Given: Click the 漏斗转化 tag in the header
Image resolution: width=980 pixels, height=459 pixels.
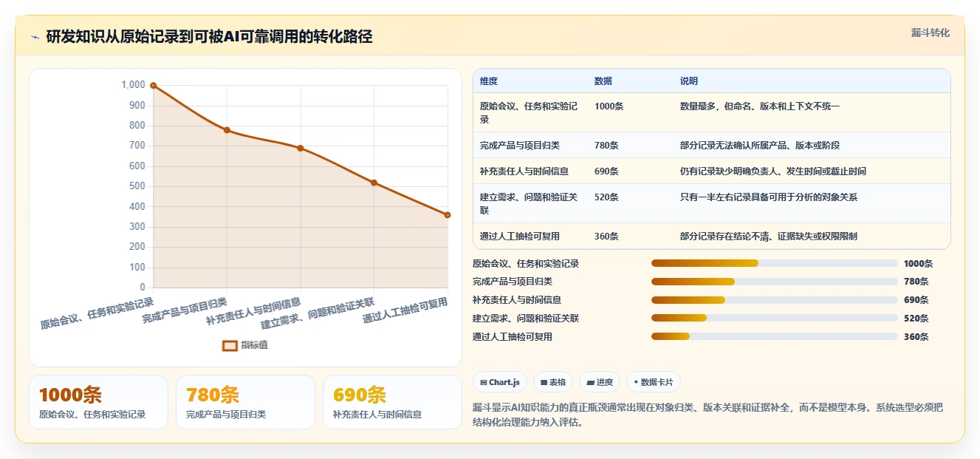Looking at the screenshot, I should (x=930, y=33).
